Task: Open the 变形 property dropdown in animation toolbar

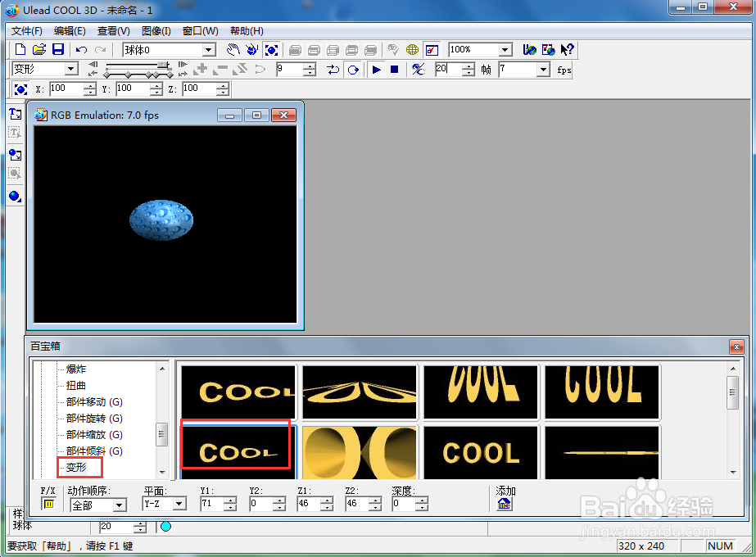Action: click(71, 69)
